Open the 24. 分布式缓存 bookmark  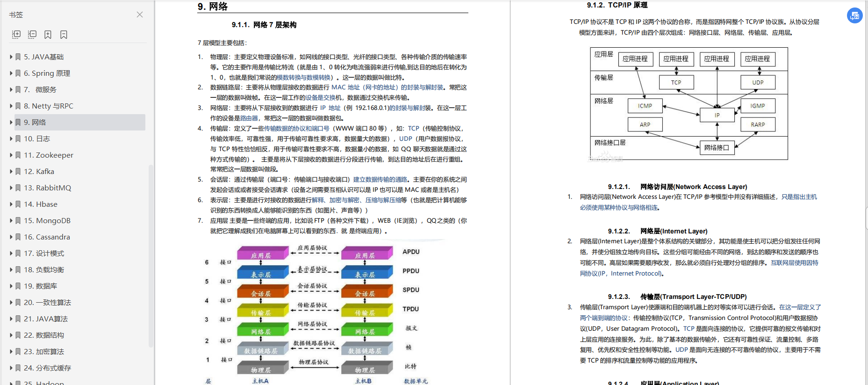click(47, 368)
